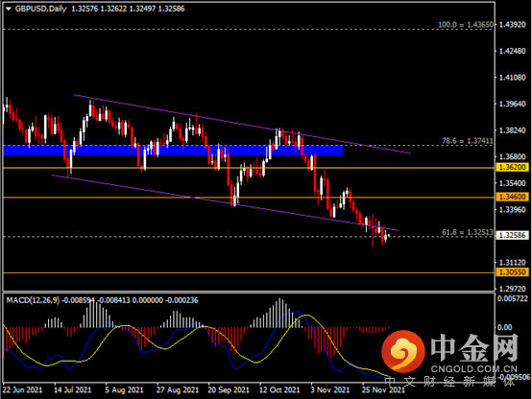Click the 22 Jun 2021 date label
532x399 pixels.
point(22,390)
